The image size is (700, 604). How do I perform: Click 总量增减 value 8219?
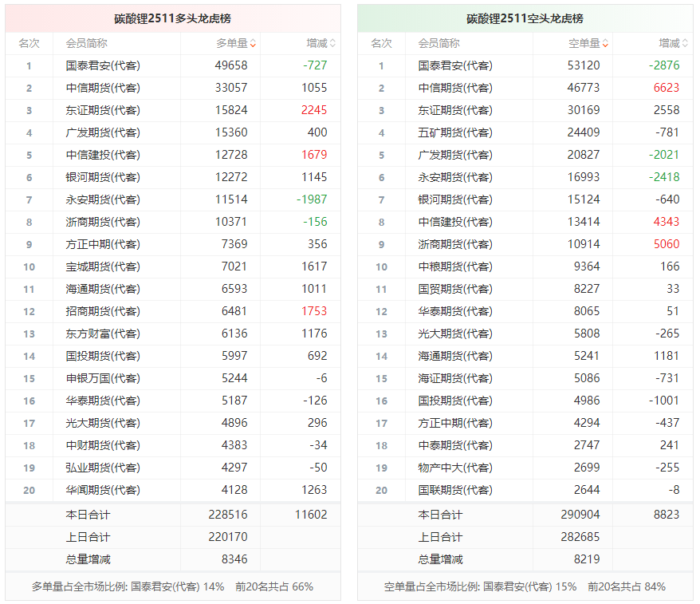[x=587, y=559]
